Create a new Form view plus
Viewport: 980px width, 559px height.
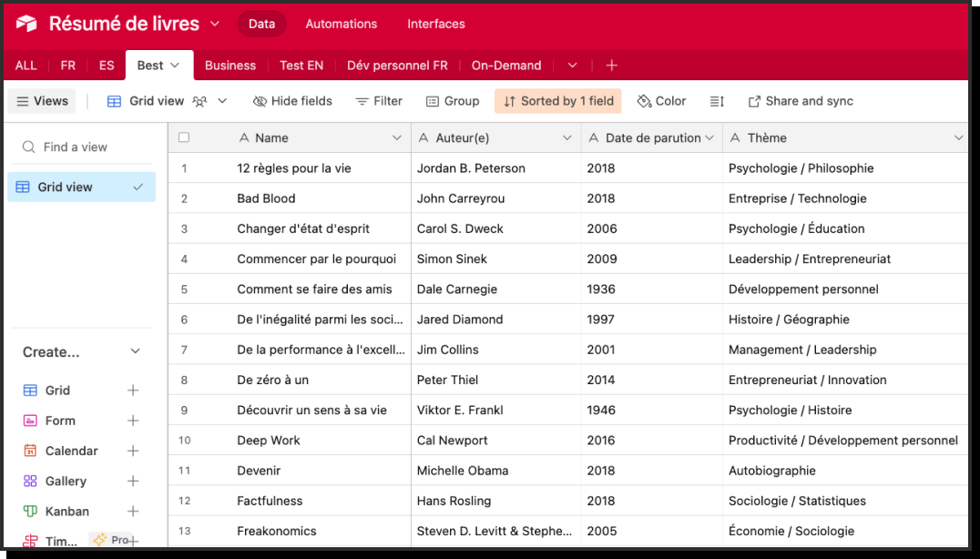click(133, 421)
